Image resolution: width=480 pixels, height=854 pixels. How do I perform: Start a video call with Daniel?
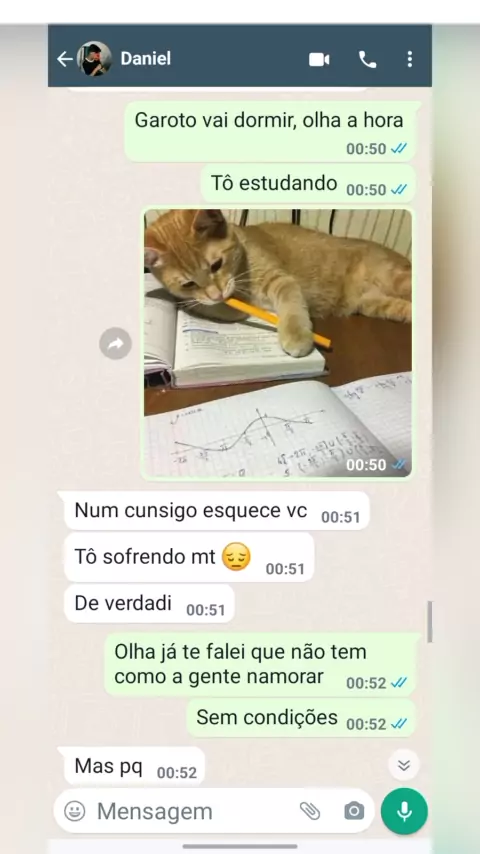[x=319, y=59]
